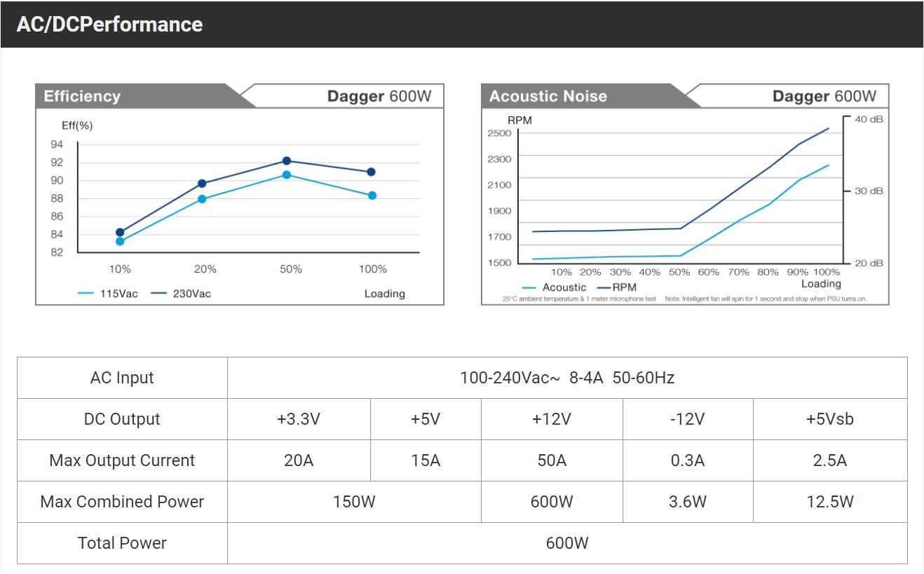
Task: Click the 230Vac data point at 50% load
Action: click(x=286, y=161)
